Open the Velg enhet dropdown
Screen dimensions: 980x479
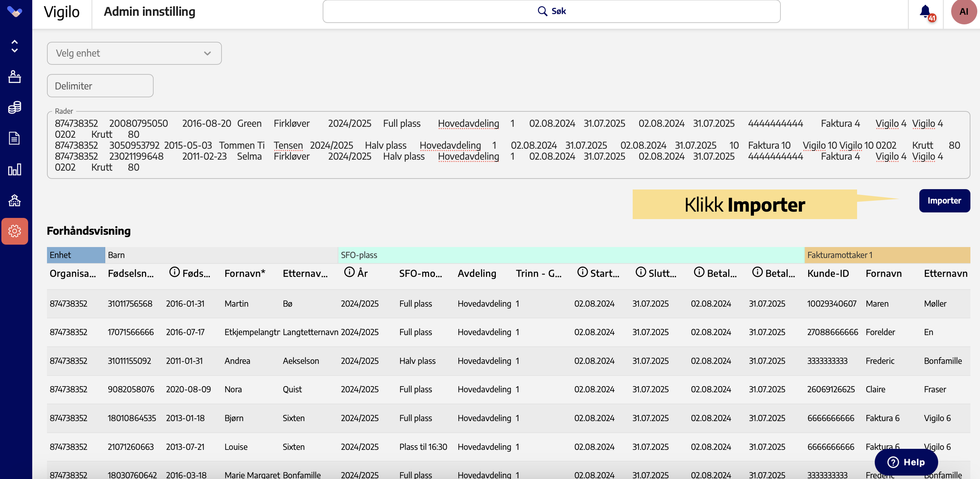(x=134, y=53)
